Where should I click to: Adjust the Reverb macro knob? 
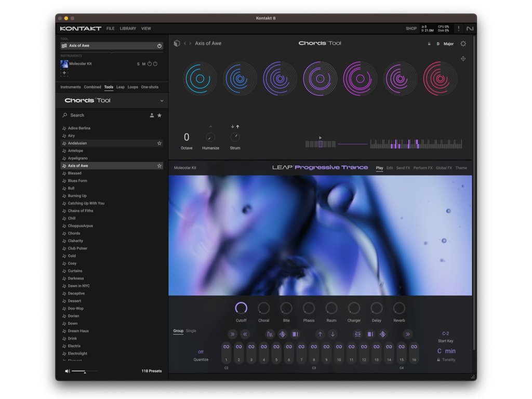click(399, 308)
